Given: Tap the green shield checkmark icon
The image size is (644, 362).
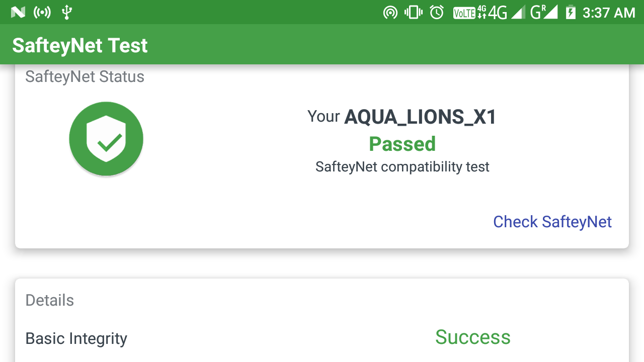Looking at the screenshot, I should point(106,139).
